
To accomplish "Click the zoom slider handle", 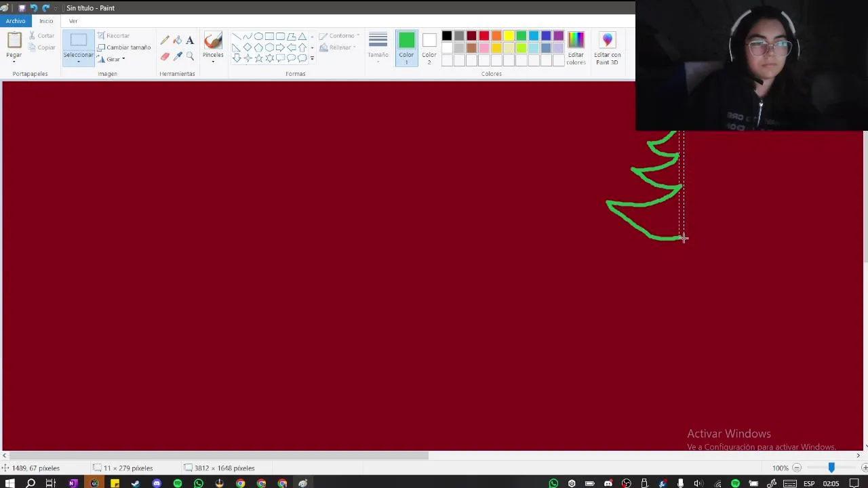I will tap(831, 468).
